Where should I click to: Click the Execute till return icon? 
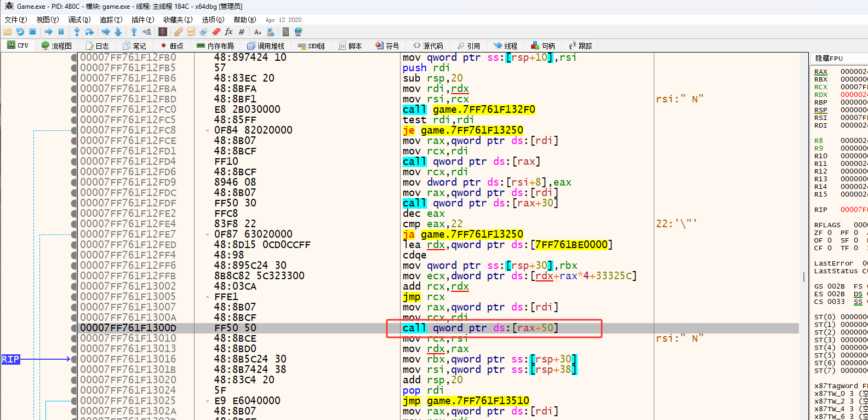[134, 32]
